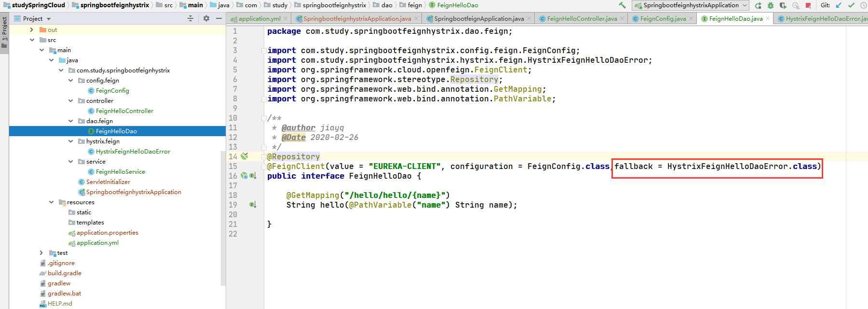
Task: Click the Spring bean gutter icon on line 16
Action: point(244,176)
